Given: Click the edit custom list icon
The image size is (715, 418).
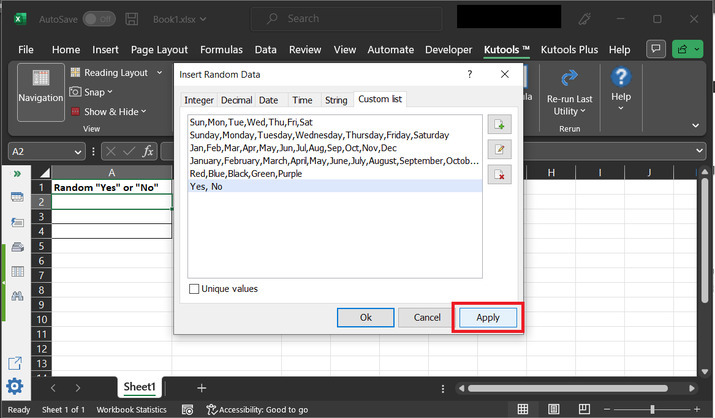Looking at the screenshot, I should tap(499, 149).
